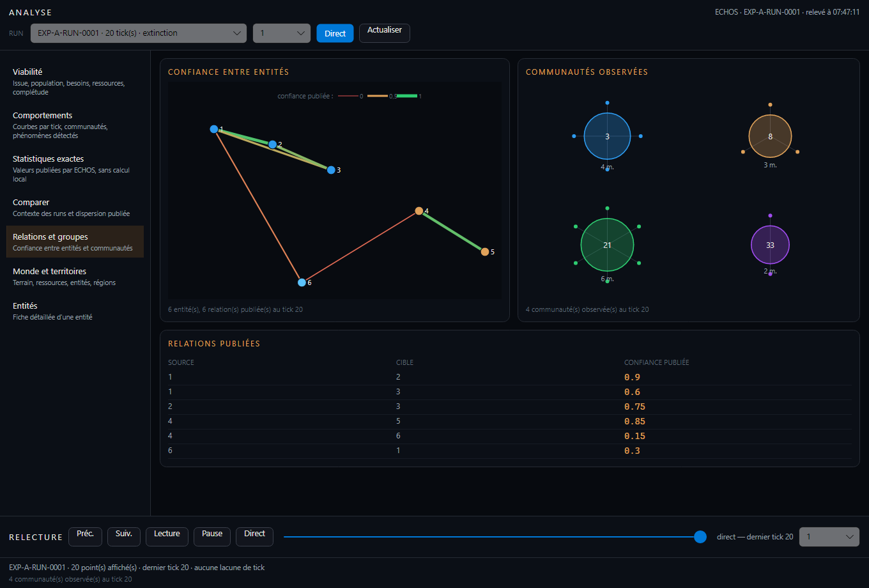Click the "relevé à 07:47:11" header text

833,12
